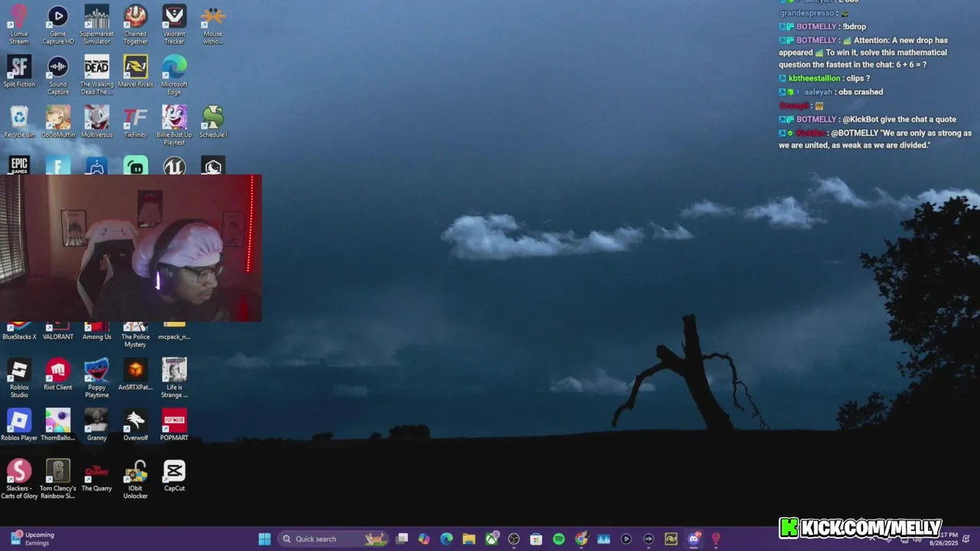The height and width of the screenshot is (551, 980).
Task: Switch to OBS Studio on taskbar
Action: pyautogui.click(x=514, y=539)
